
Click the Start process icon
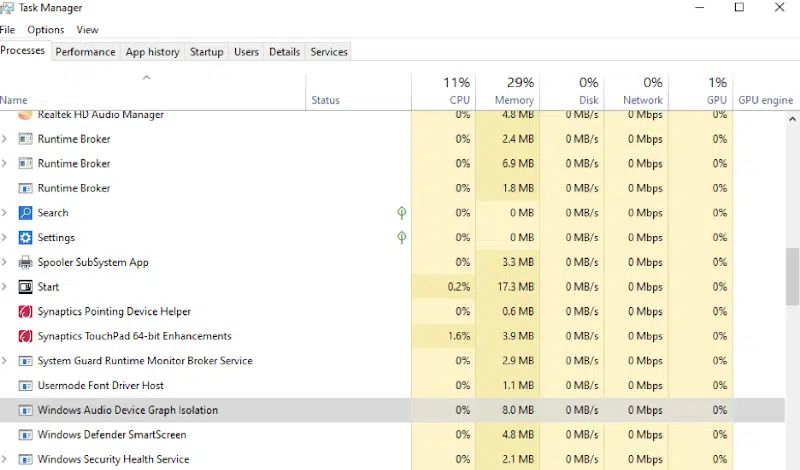pos(25,287)
